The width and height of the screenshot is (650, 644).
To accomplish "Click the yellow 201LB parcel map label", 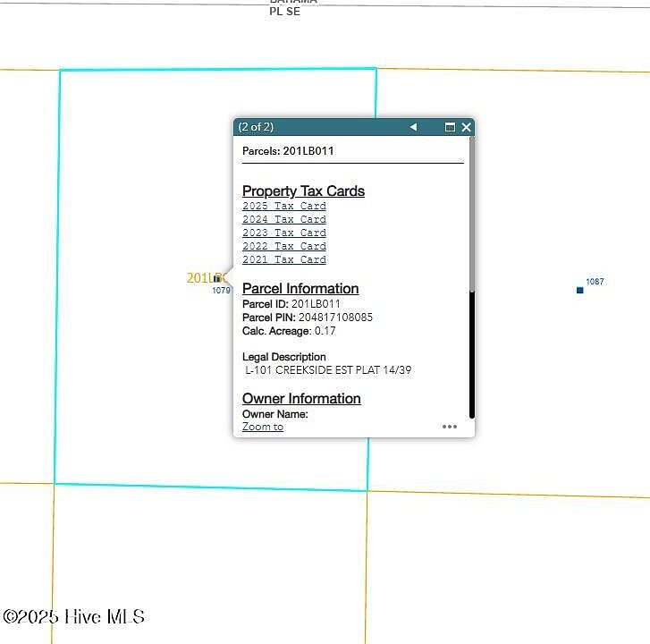I will point(200,278).
